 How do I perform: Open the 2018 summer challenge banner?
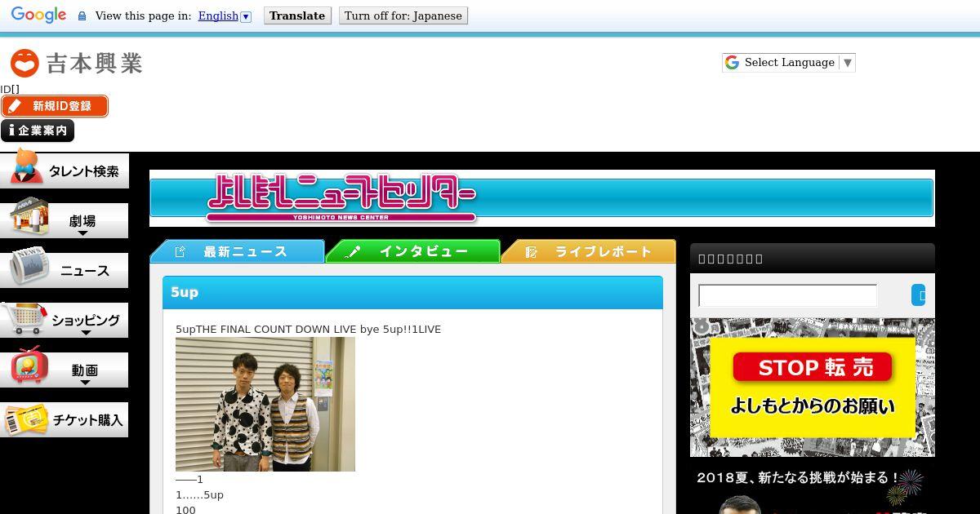(813, 490)
